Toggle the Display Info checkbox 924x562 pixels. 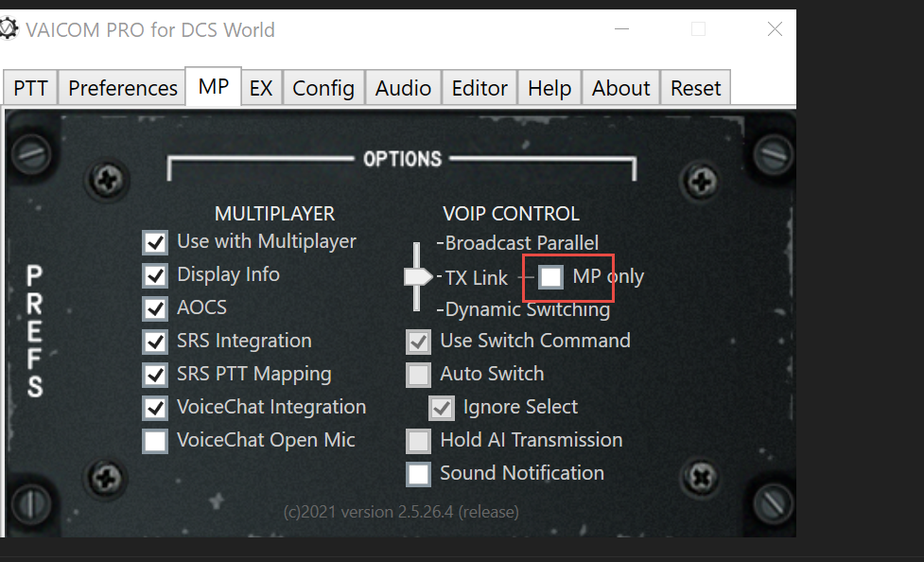155,275
